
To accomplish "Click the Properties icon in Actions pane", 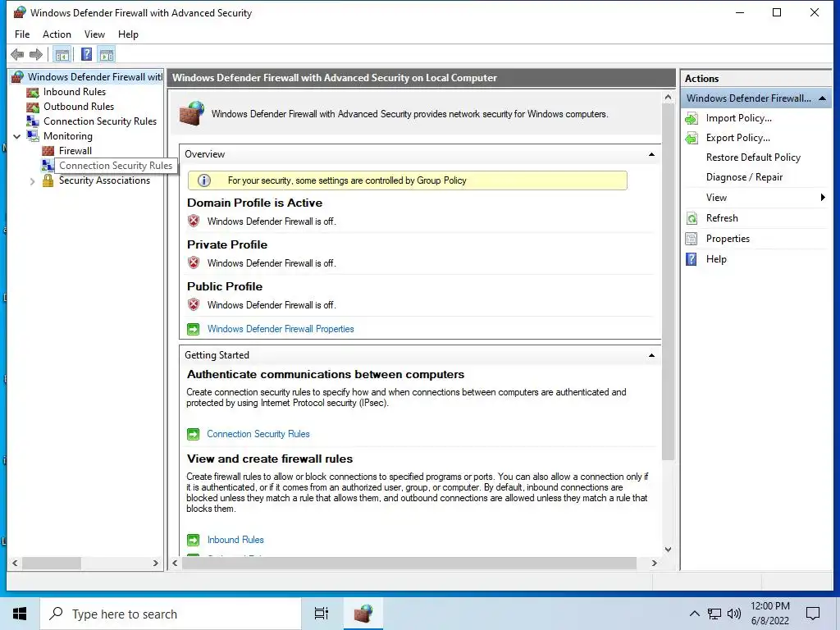I will click(692, 239).
